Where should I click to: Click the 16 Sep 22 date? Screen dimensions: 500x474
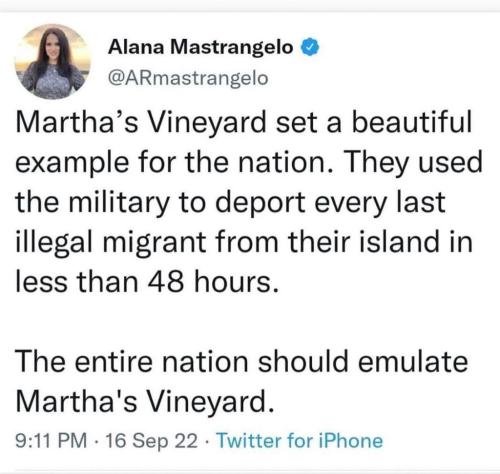(152, 440)
